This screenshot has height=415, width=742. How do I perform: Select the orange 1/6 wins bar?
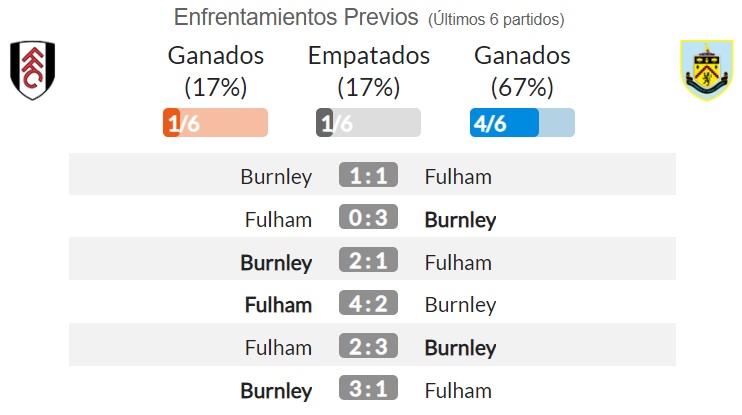[215, 123]
